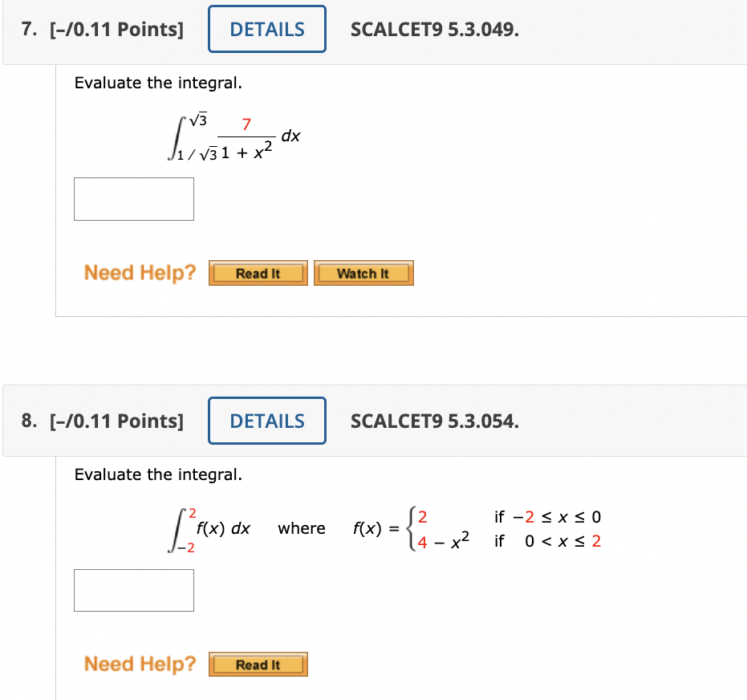Image resolution: width=747 pixels, height=700 pixels.
Task: Open DETAILS for question 7
Action: 266,28
